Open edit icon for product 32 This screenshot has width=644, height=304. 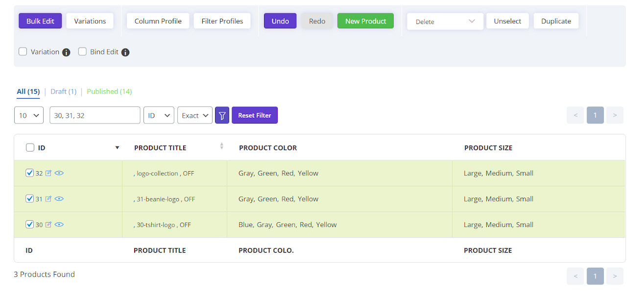click(x=48, y=173)
